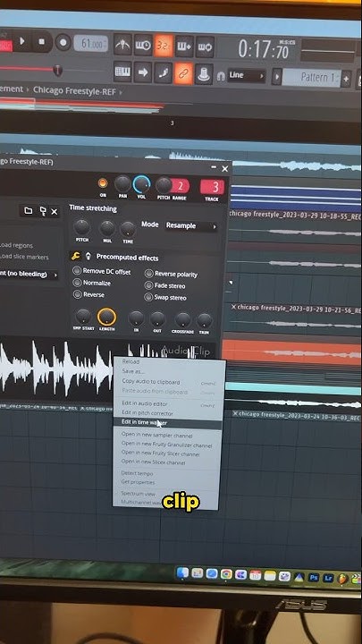The width and height of the screenshot is (362, 644).
Task: Click the fade OUT knob
Action: click(x=157, y=319)
